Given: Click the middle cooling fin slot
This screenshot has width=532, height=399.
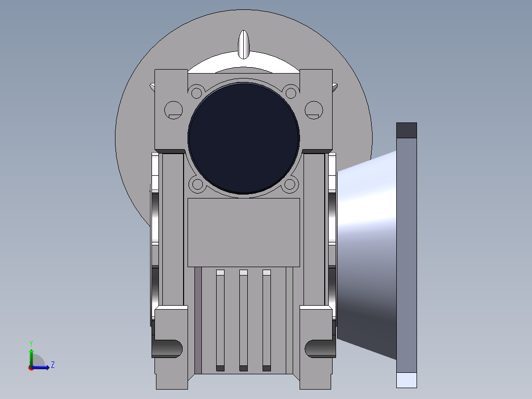Looking at the screenshot, I should coord(243,320).
